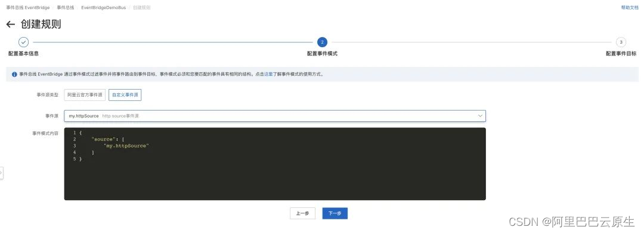Go to 事件总线 EventBridge breadcrumb
The height and width of the screenshot is (233, 644).
28,7
